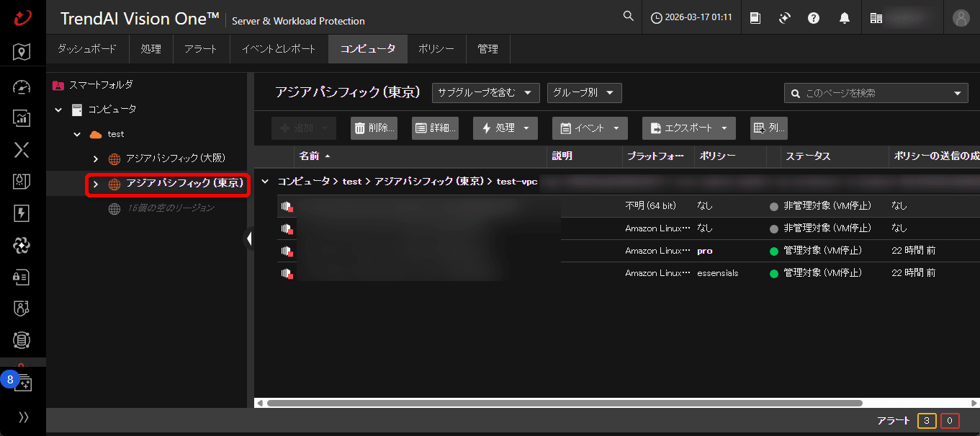Open the エクスポート dropdown menu
980x436 pixels.
coord(688,128)
